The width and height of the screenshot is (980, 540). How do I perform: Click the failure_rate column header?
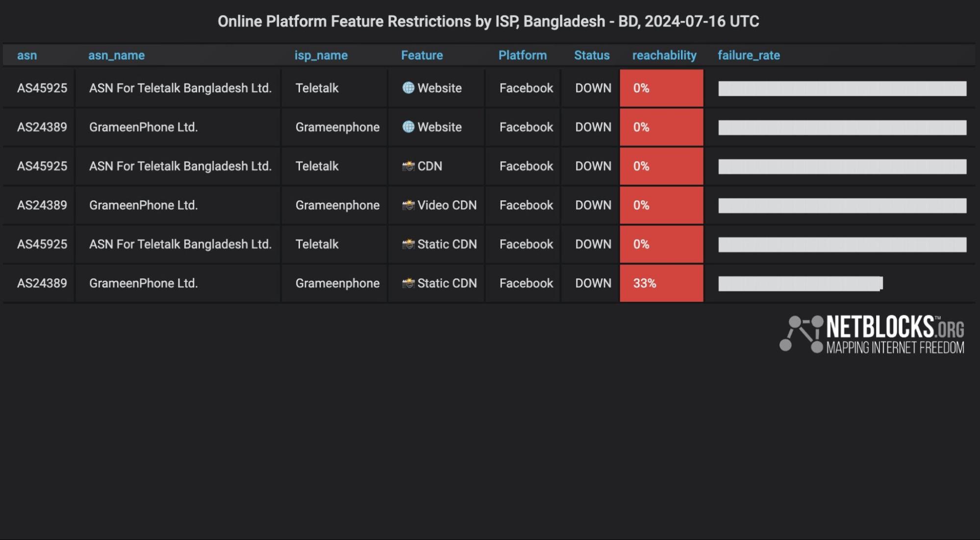pyautogui.click(x=748, y=55)
